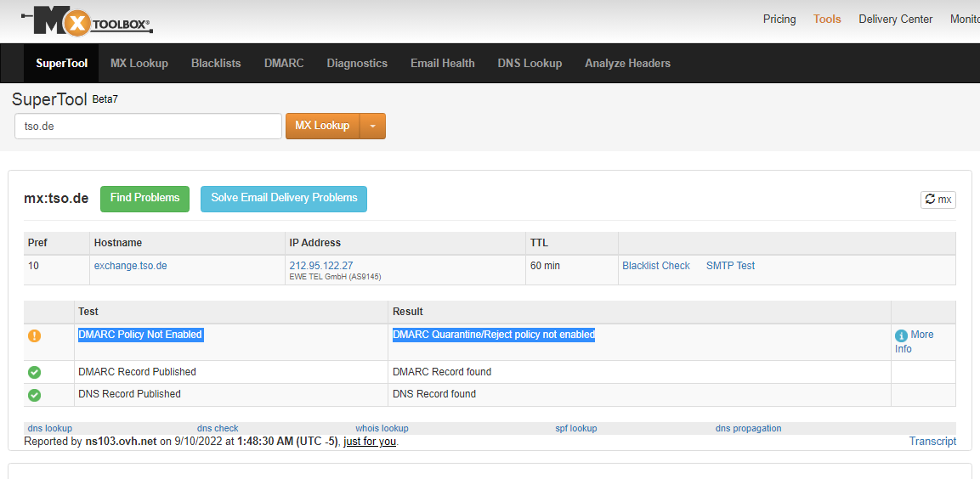Click green check icon for DMARC Record Published
Screen dimensions: 980x479
[x=34, y=372]
